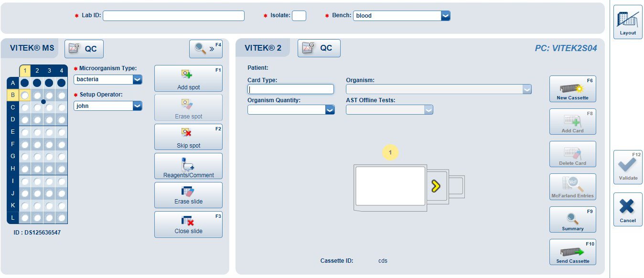Select row header B on the slide
Image resolution: width=644 pixels, height=278 pixels.
13,95
